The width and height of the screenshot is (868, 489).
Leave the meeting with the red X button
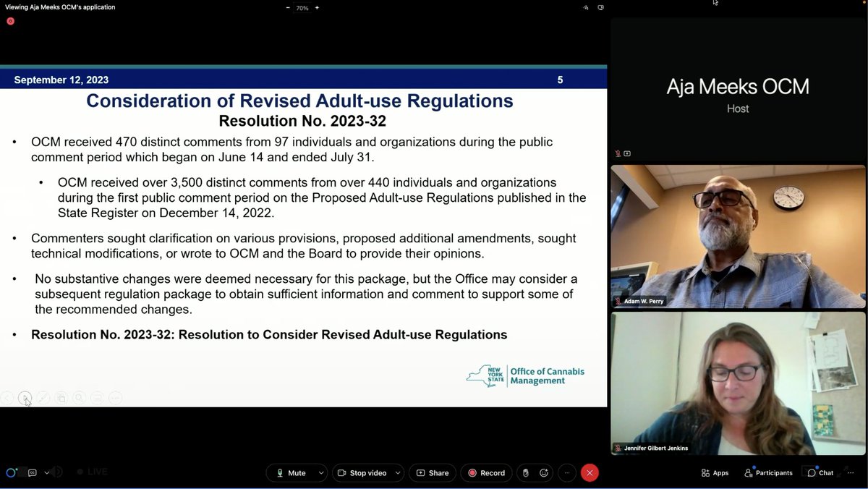pyautogui.click(x=590, y=473)
